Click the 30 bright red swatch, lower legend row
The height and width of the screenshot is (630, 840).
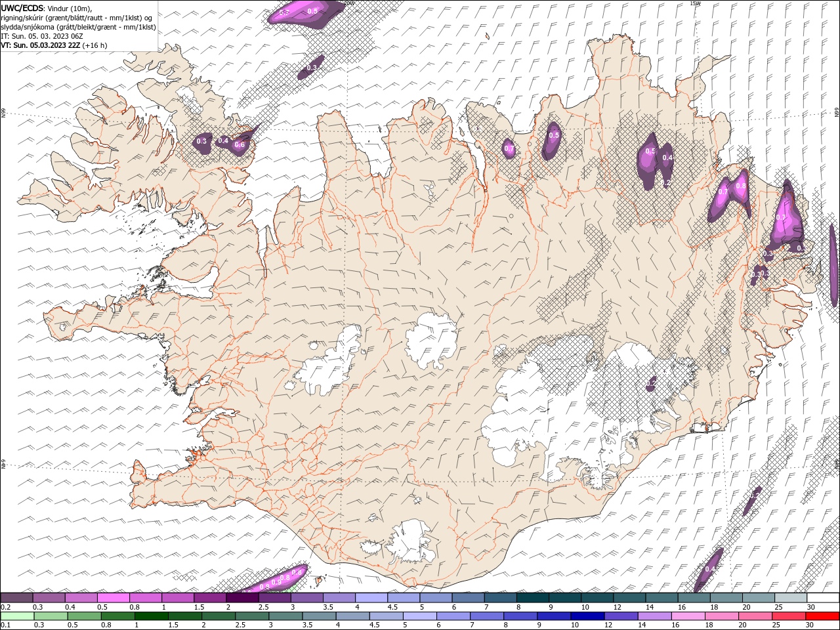coord(823,616)
